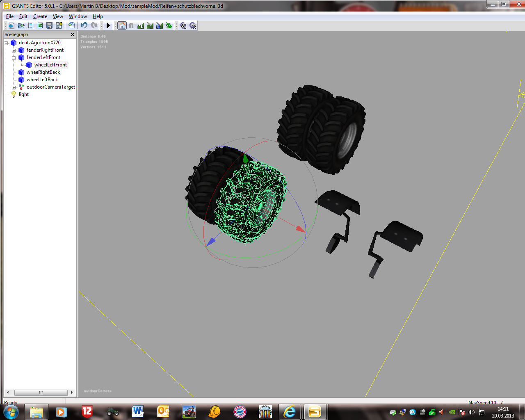Viewport: 525px width, 420px height.
Task: Click the Windows Start button
Action: (x=11, y=411)
